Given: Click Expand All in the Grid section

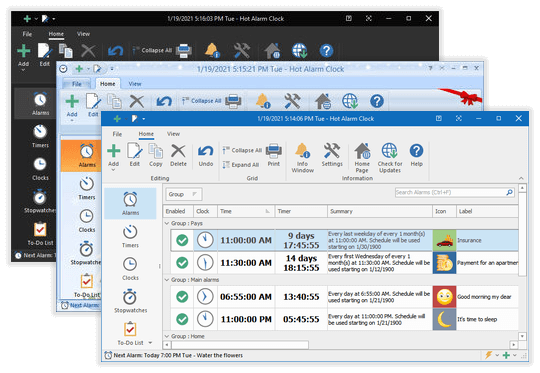Looking at the screenshot, I should pos(241,165).
